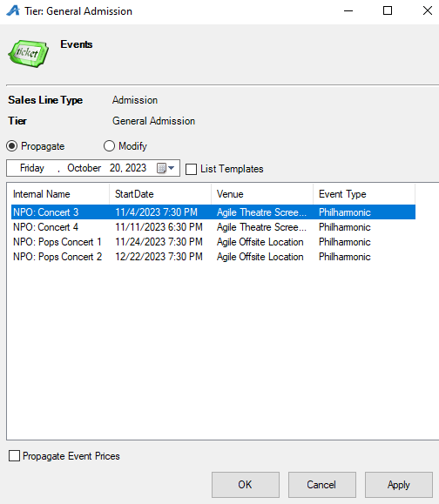
Task: Select NPO: Pops Concert 1 row
Action: tap(213, 242)
